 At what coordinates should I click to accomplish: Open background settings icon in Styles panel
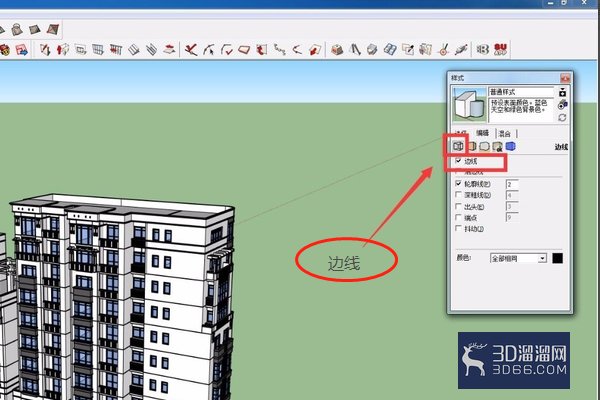coord(484,146)
